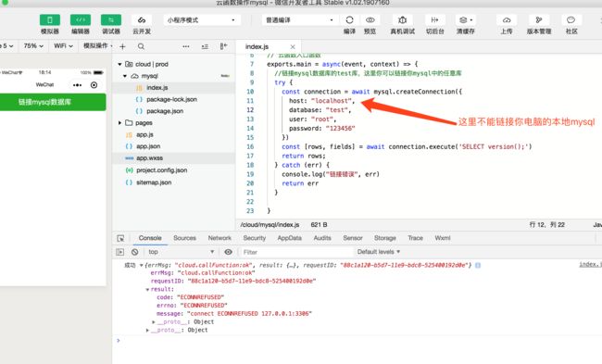Click the 编译 compile refresh icon

pyautogui.click(x=349, y=20)
